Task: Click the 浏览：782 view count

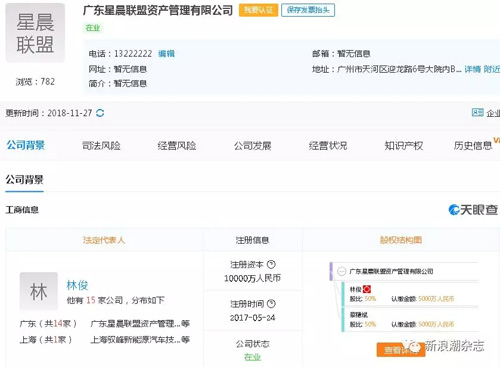Action: point(35,82)
